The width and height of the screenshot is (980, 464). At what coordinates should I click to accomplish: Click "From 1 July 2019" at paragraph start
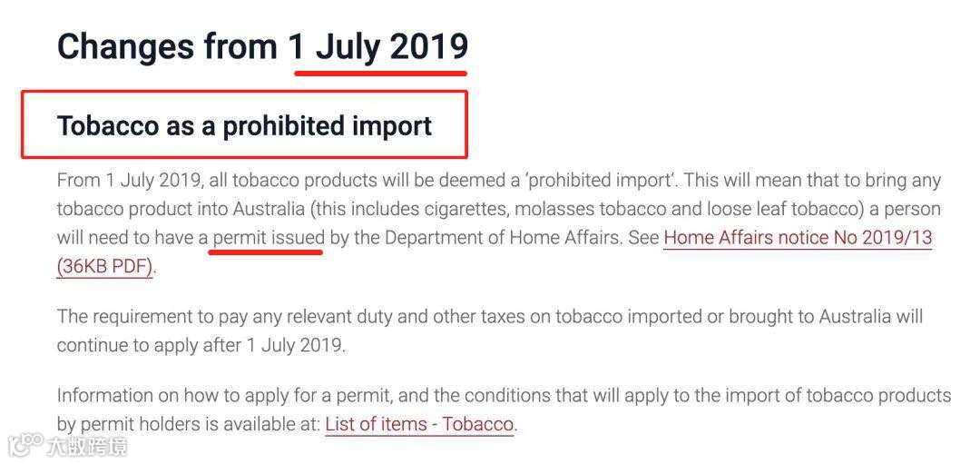[128, 181]
